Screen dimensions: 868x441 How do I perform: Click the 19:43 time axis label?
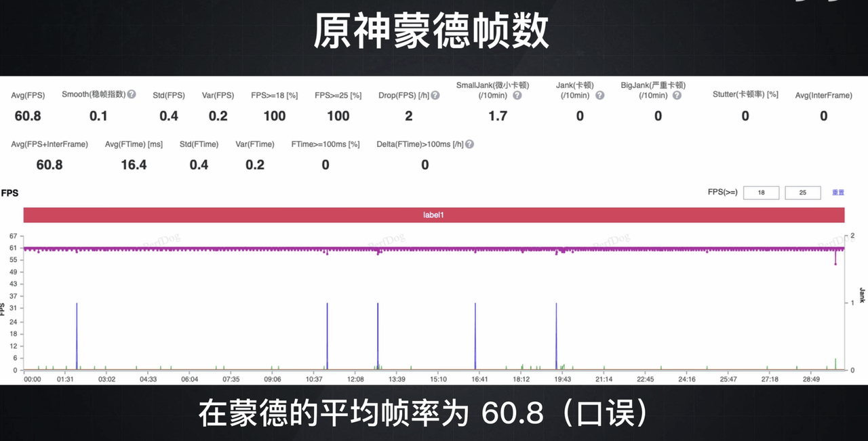click(x=562, y=379)
